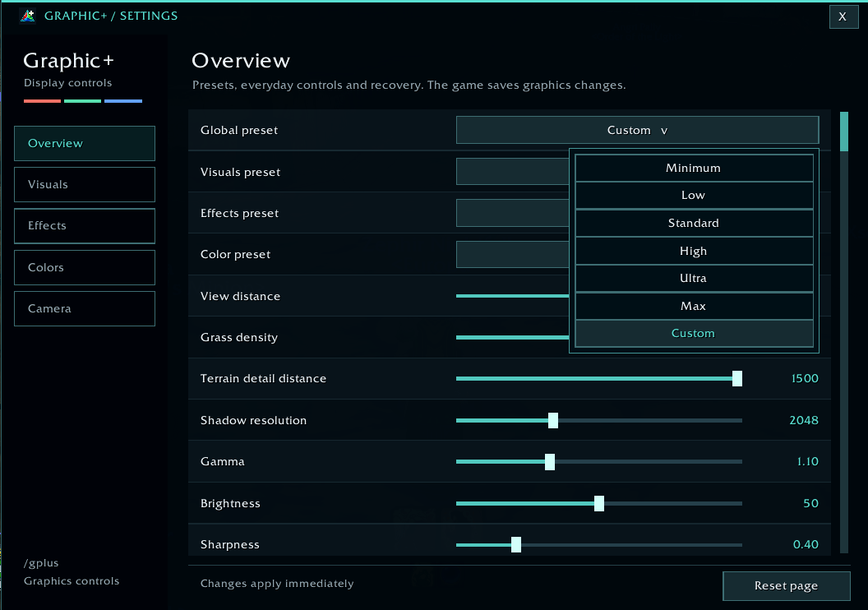Close the settings window with X

(843, 16)
